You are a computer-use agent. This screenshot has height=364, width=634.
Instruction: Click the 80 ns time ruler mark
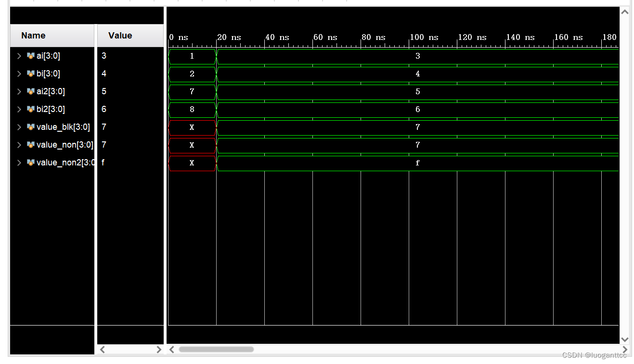(374, 38)
